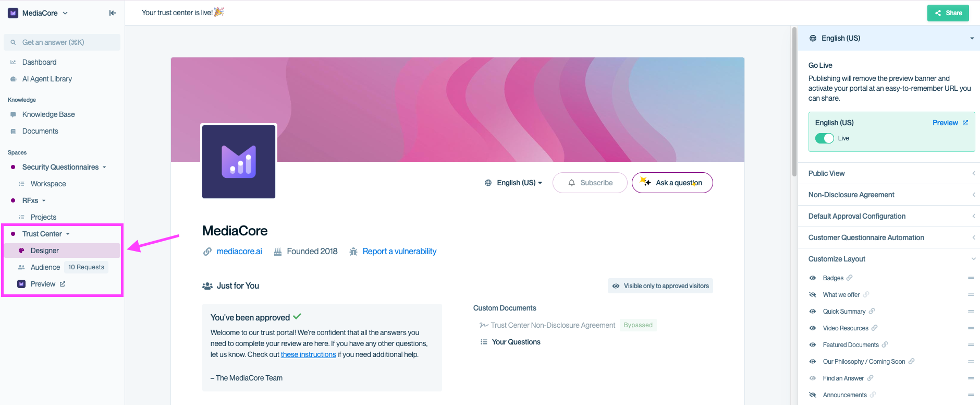
Task: Open English (US) language dropdown in right panel
Action: pyautogui.click(x=889, y=38)
